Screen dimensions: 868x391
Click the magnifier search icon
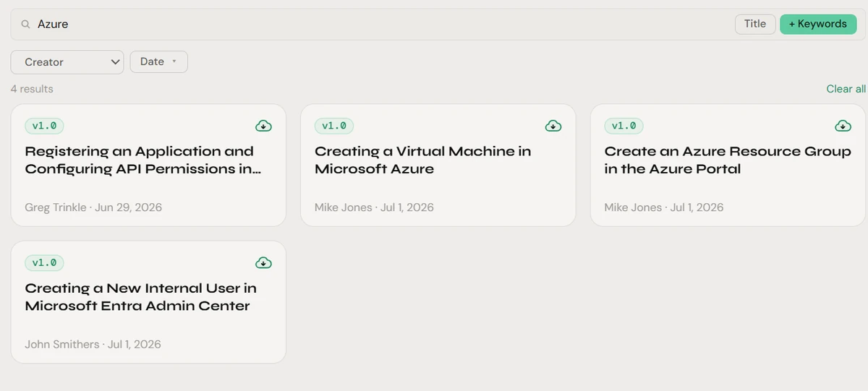pyautogui.click(x=25, y=25)
